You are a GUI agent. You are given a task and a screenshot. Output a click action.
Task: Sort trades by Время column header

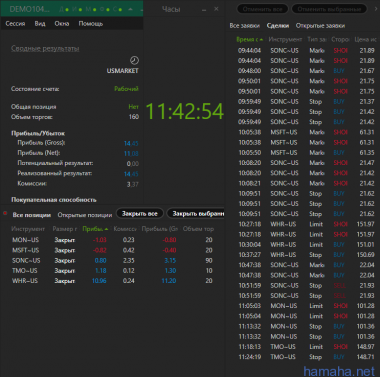pos(250,39)
